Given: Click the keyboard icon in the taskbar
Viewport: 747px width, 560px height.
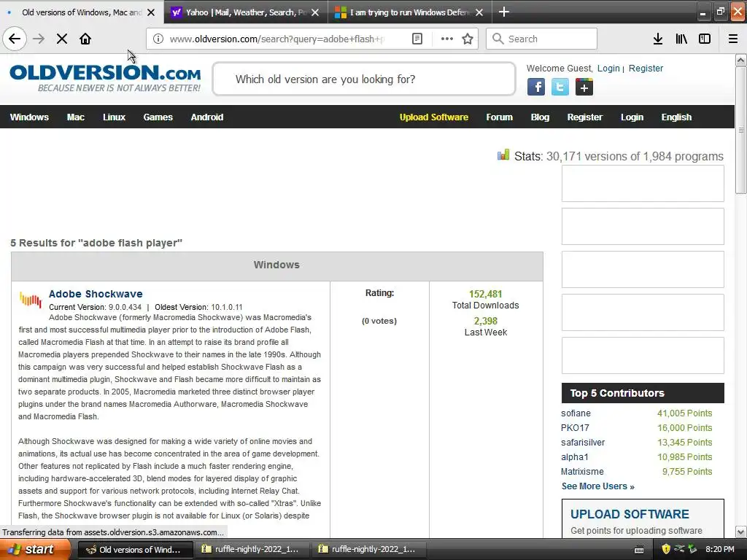Looking at the screenshot, I should [639, 550].
